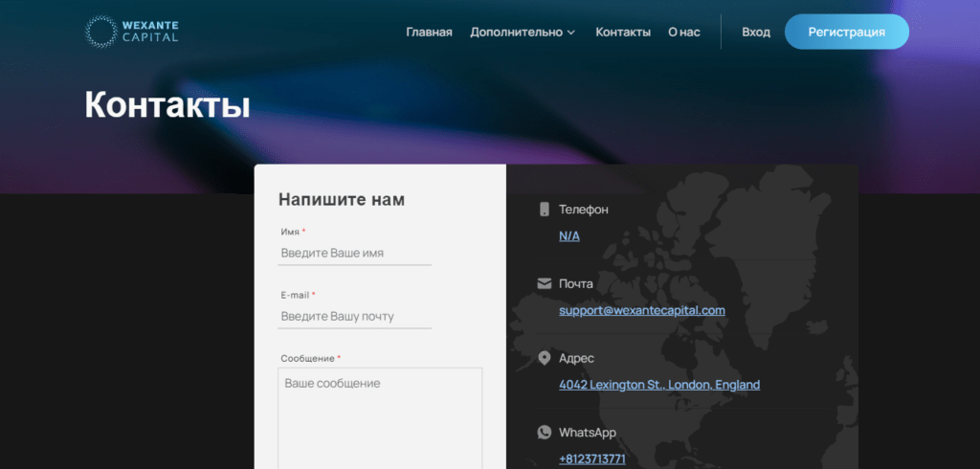
Task: Click the Вход login link
Action: (x=756, y=32)
